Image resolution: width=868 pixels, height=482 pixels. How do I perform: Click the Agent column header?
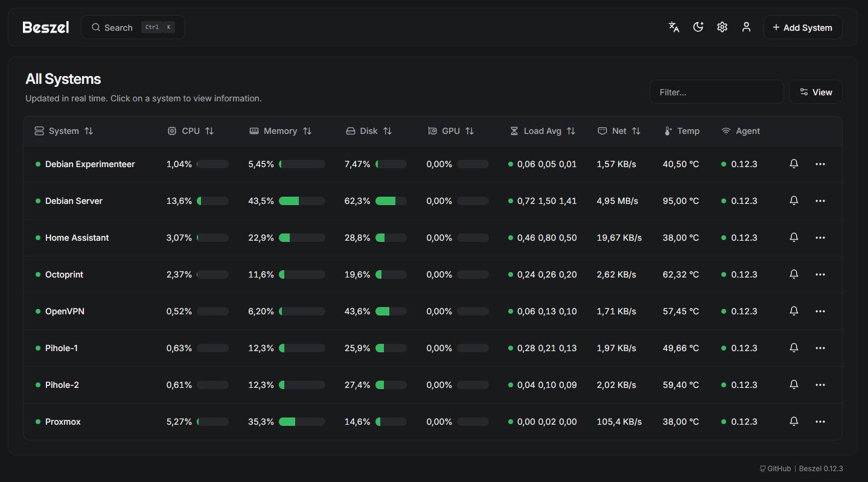click(741, 131)
